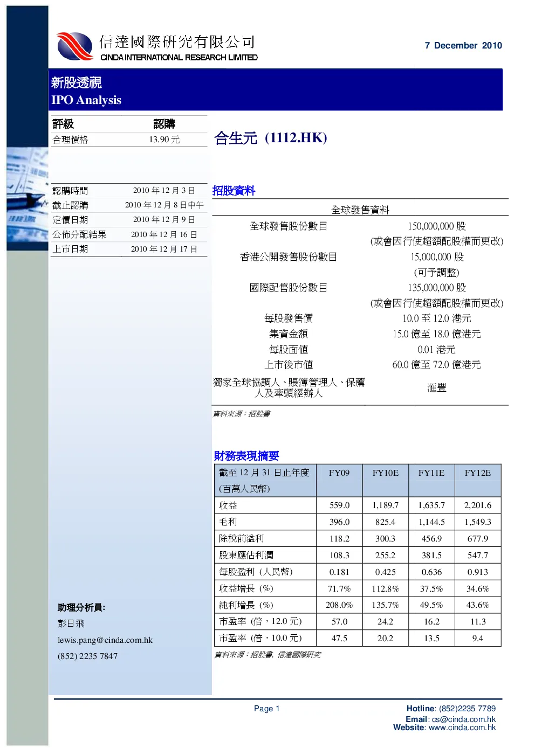Image resolution: width=535 pixels, height=756 pixels.
Task: Click the FY10E revenue growth cell 112.8%
Action: pos(386,589)
